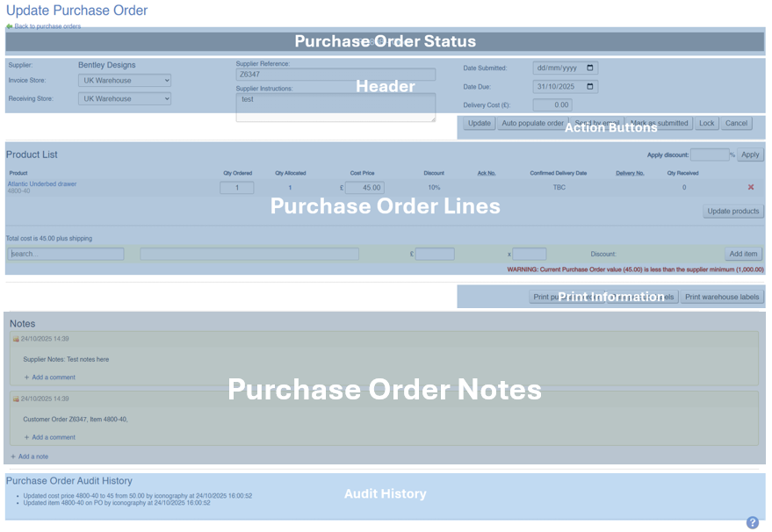Viewport: 772px width, 532px height.
Task: Click Auto populate order button
Action: (x=531, y=124)
